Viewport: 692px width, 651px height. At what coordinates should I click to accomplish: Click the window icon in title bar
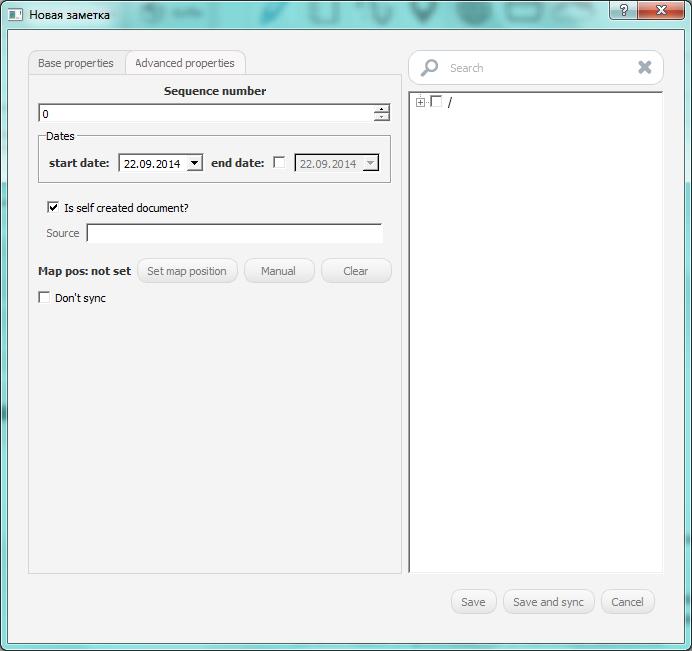coord(15,15)
